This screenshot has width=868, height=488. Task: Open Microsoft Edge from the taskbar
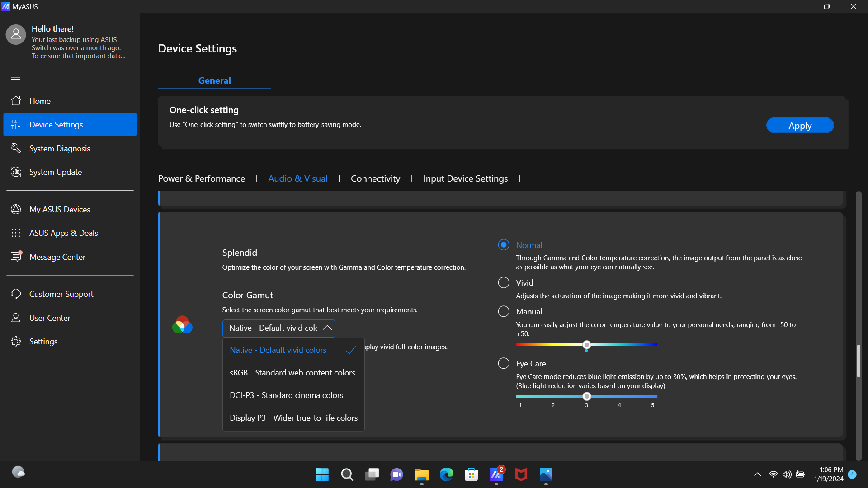coord(446,474)
